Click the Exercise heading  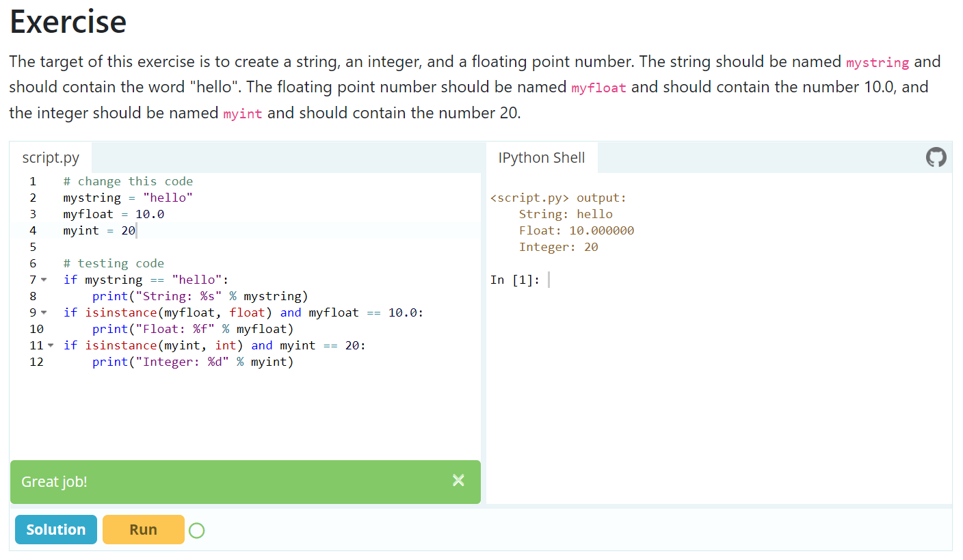pyautogui.click(x=68, y=21)
